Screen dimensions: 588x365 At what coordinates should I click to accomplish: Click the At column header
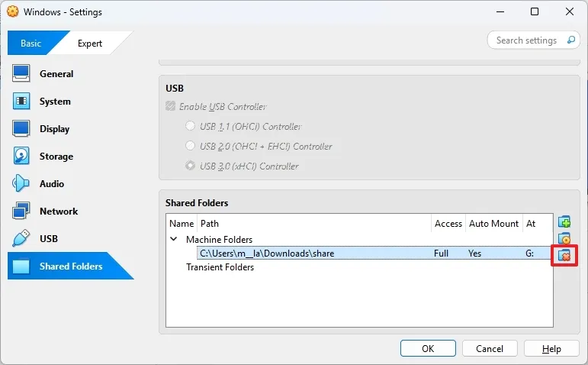point(538,224)
